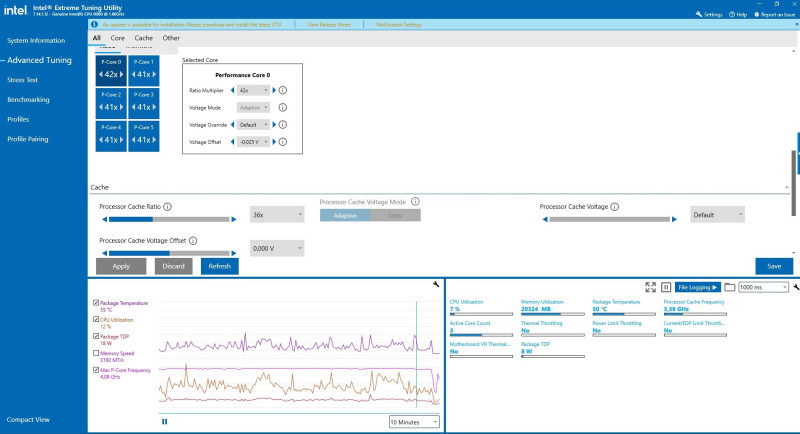This screenshot has height=434, width=800.
Task: Select Static cache voltage mode
Action: coord(395,215)
